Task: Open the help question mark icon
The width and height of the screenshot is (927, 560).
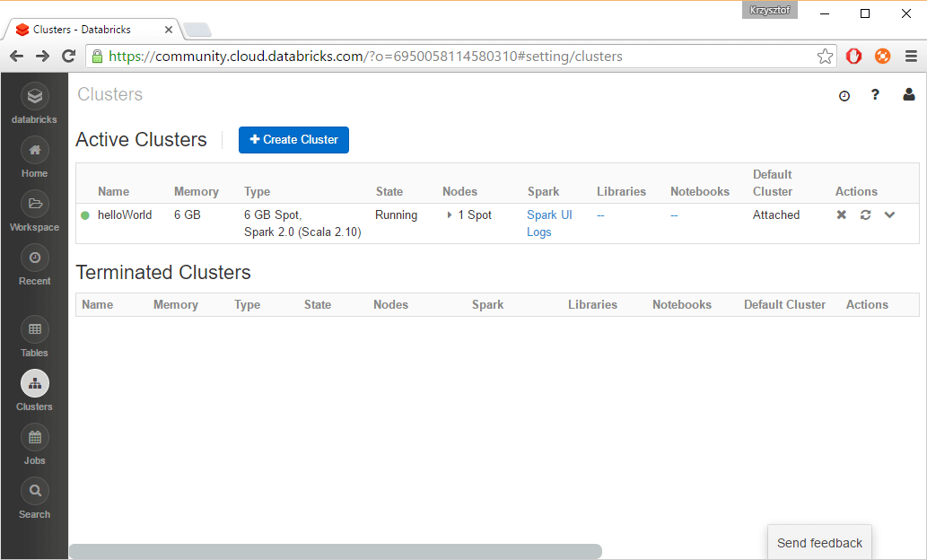Action: click(875, 94)
